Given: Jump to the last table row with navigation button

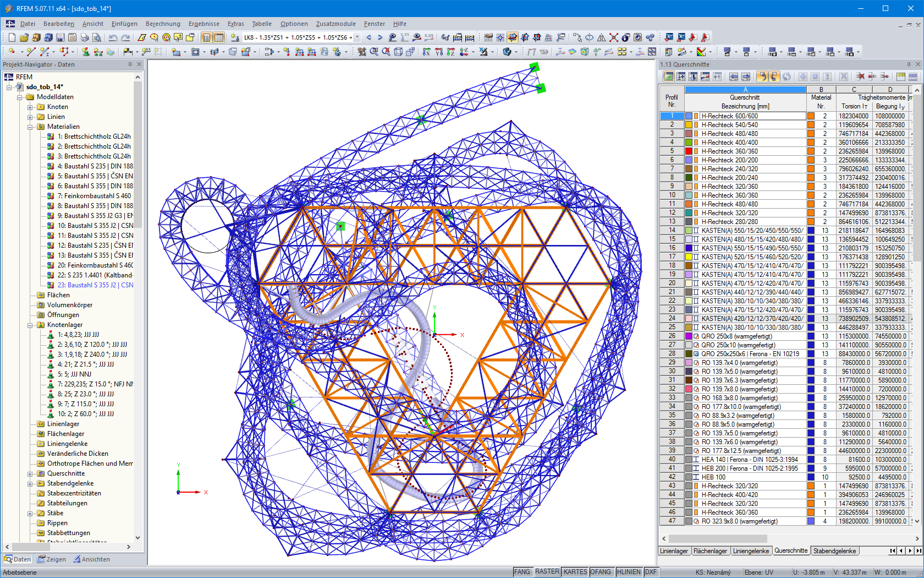Looking at the screenshot, I should point(917,551).
